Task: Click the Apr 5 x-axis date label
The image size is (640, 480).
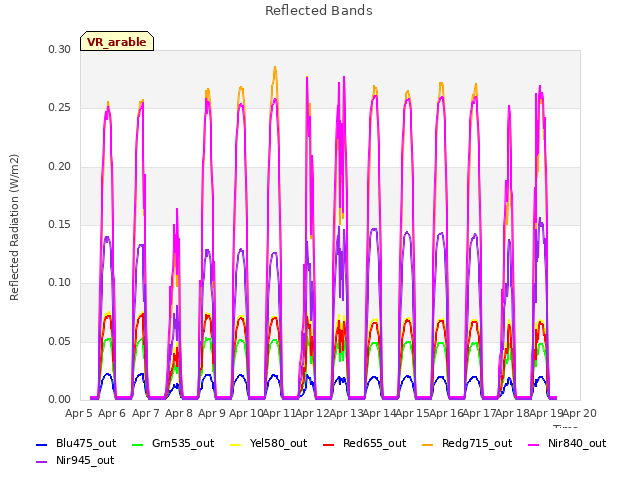Action: tap(79, 413)
